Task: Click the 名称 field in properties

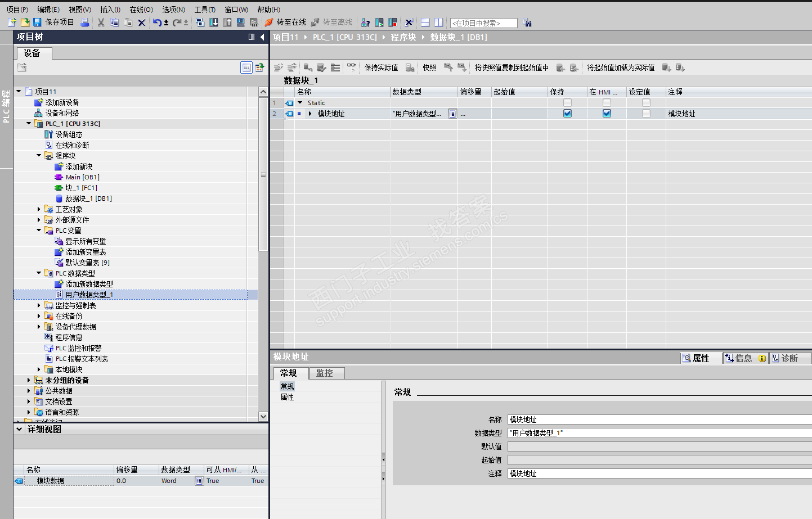Action: [660, 419]
